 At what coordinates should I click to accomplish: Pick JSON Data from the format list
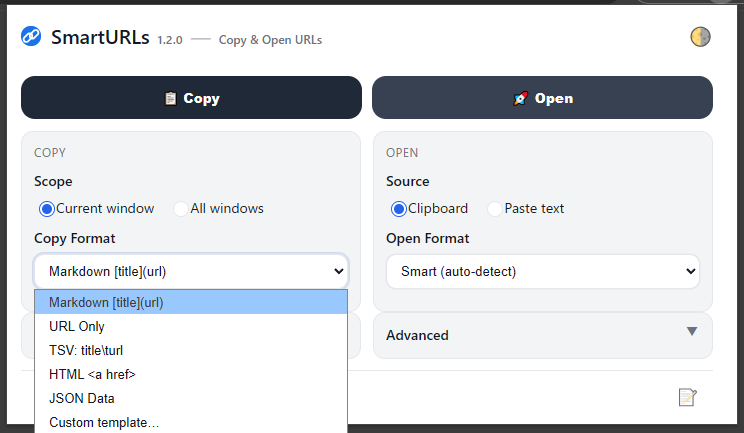[x=191, y=398]
